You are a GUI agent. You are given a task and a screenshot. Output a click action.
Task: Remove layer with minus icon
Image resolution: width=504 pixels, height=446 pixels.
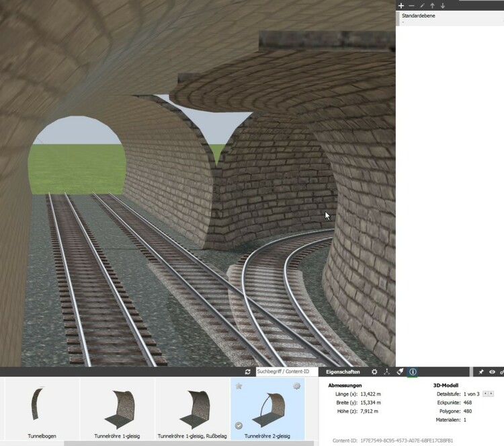(x=411, y=5)
